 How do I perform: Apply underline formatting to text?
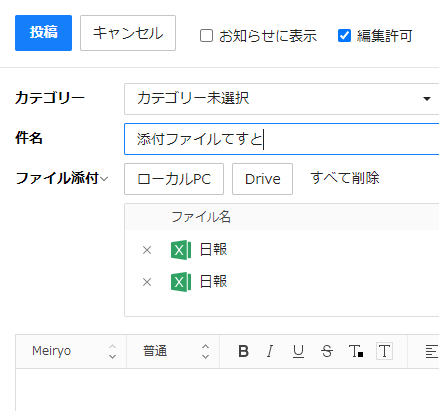[x=298, y=351]
